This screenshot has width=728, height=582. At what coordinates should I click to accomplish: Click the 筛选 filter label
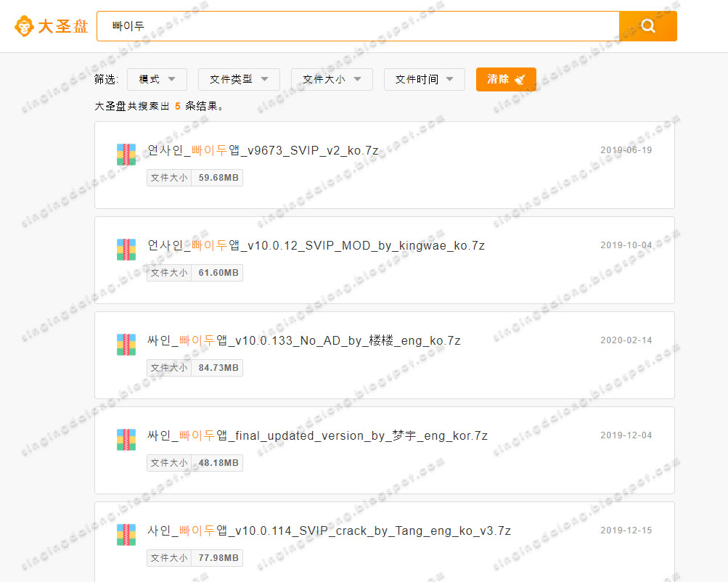tap(106, 79)
